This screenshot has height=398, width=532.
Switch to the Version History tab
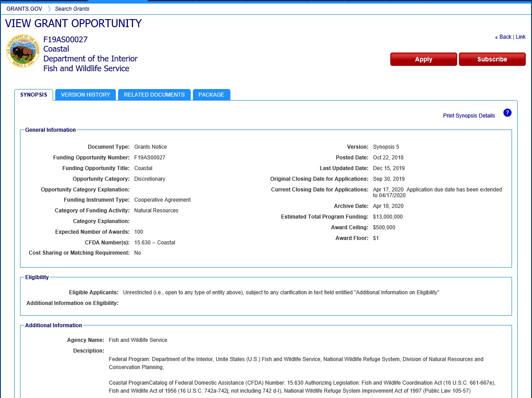[86, 95]
